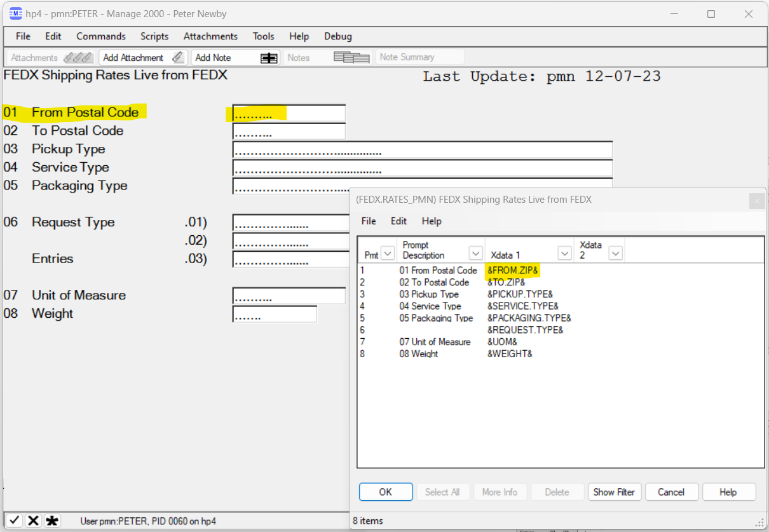Click the Manage 2000 app icon in title bar
Viewport: 769px width, 532px height.
pos(15,14)
